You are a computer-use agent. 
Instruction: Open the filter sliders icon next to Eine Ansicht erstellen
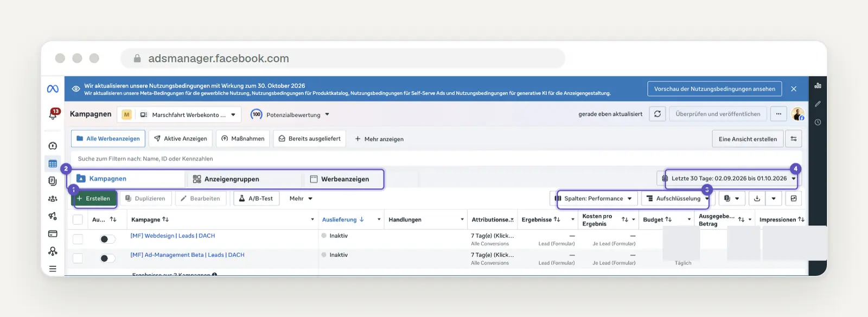pos(794,139)
